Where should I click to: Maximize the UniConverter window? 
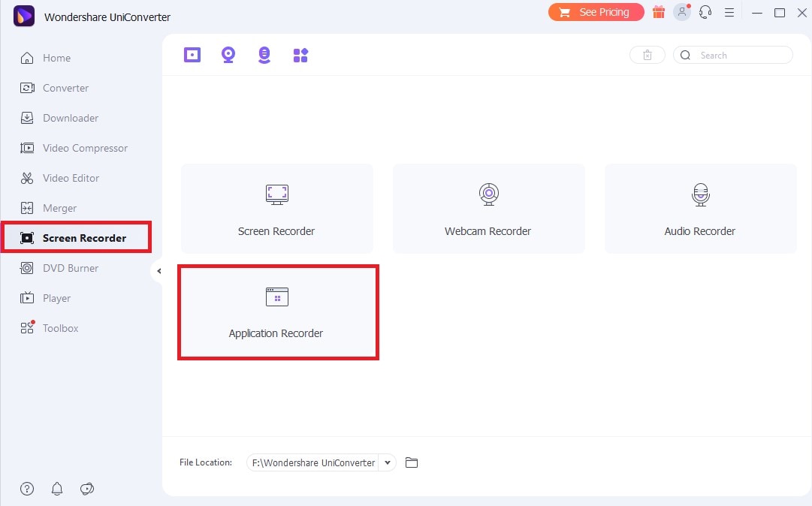click(780, 13)
